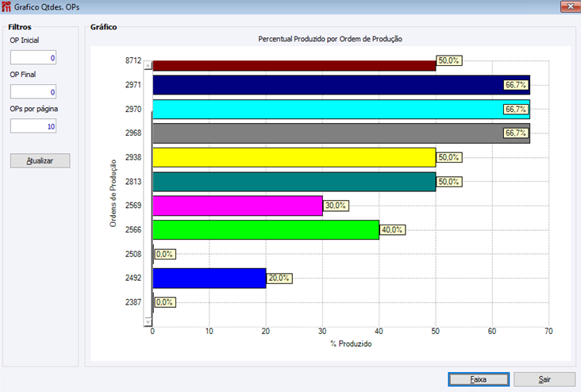The width and height of the screenshot is (581, 392).
Task: Click the green bar for OP 2566
Action: (266, 229)
